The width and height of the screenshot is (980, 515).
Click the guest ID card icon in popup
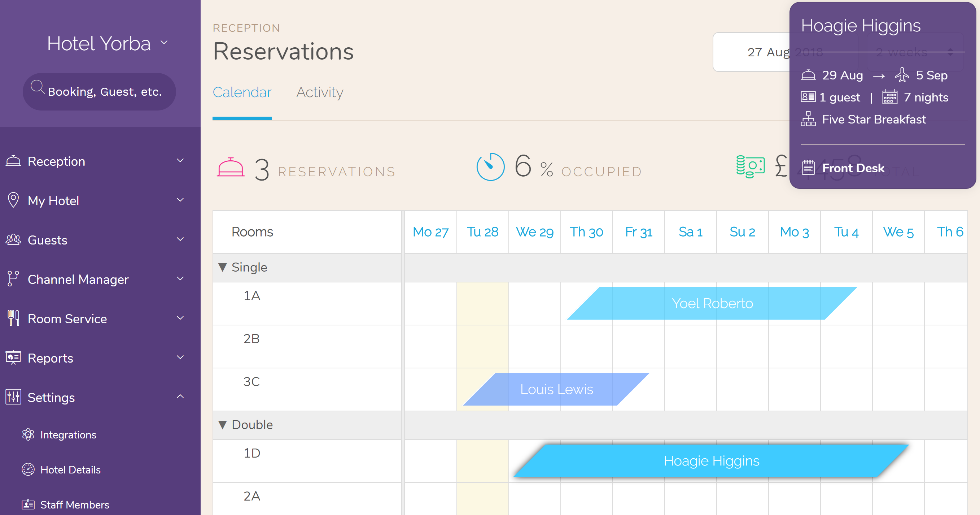[x=808, y=97]
